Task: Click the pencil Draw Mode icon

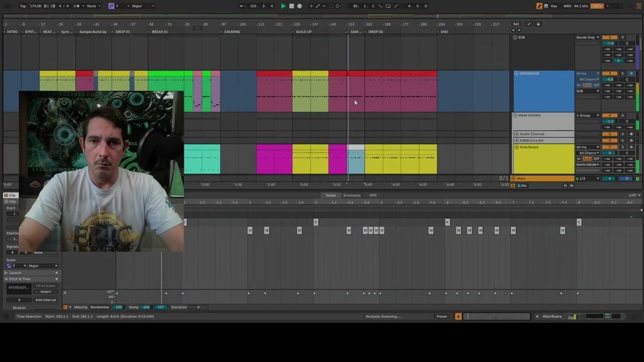Action: pos(539,6)
